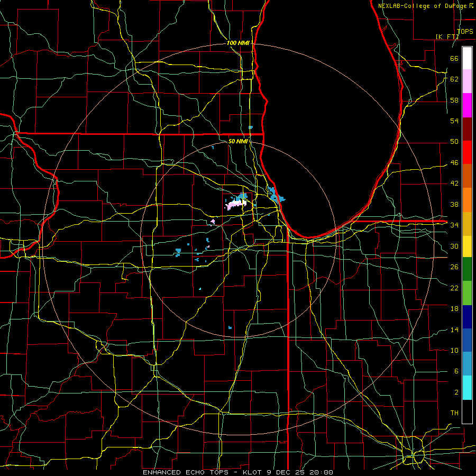Image resolution: width=476 pixels, height=476 pixels.
Task: Pick the light blue 14 kft swatch
Action: tap(467, 364)
